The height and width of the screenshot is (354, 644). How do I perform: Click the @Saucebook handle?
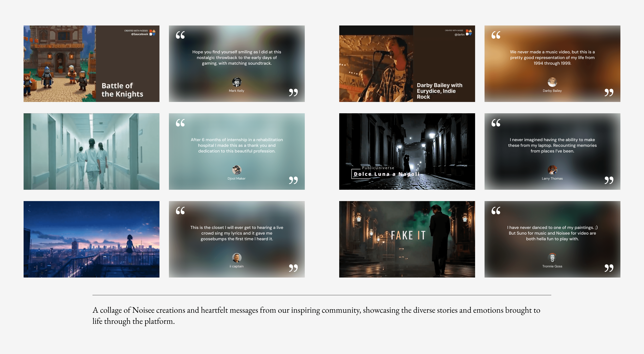(x=140, y=34)
